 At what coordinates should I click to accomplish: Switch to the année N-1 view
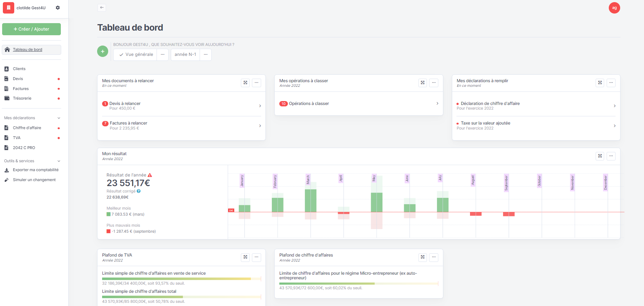[x=185, y=55]
